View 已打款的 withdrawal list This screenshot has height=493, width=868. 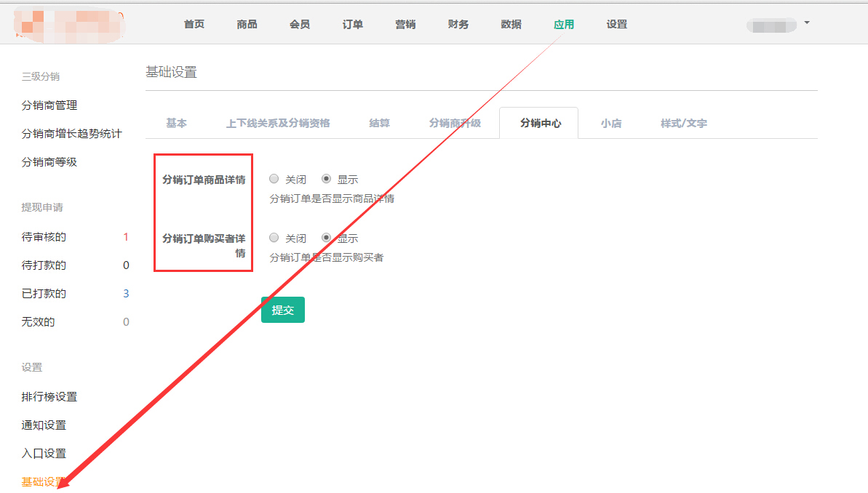[44, 294]
